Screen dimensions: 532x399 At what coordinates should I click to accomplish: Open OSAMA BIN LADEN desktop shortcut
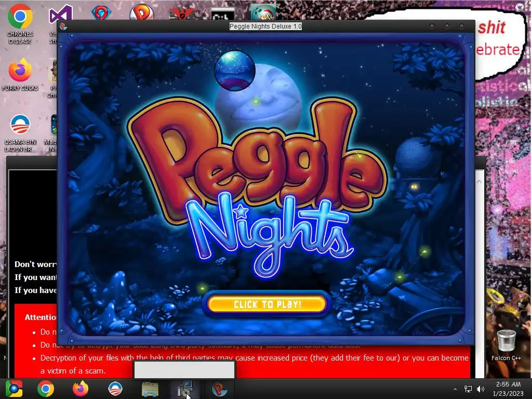tap(20, 133)
